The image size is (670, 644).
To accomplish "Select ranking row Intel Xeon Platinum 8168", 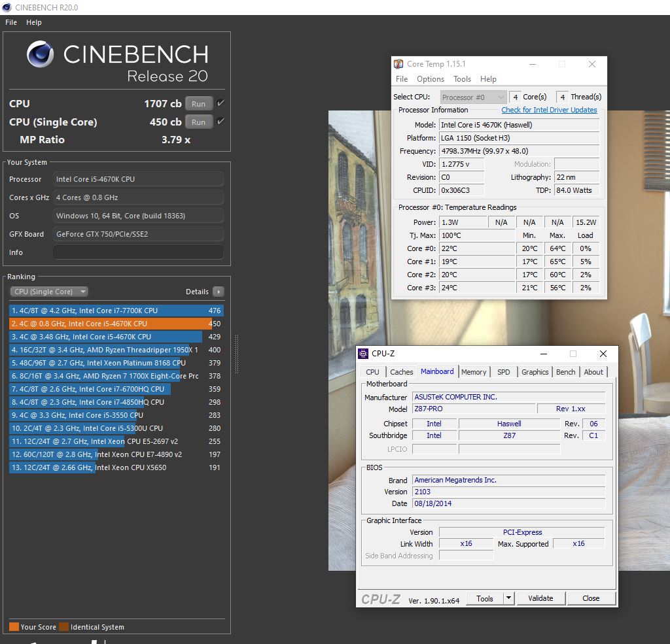I will click(x=116, y=363).
